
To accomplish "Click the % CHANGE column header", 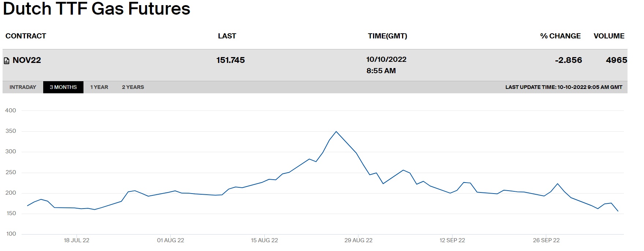I will pyautogui.click(x=560, y=36).
